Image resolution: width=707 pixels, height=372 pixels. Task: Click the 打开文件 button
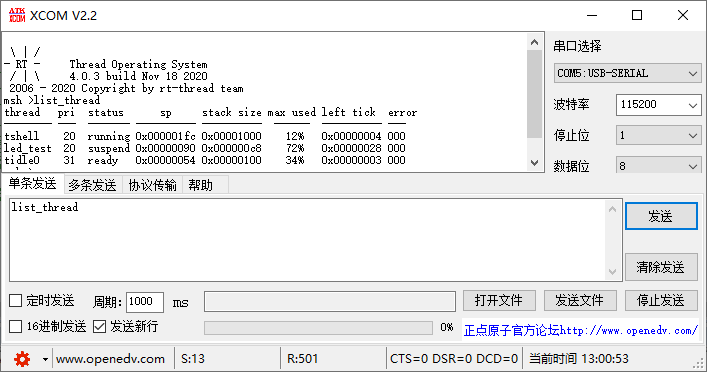(x=499, y=300)
